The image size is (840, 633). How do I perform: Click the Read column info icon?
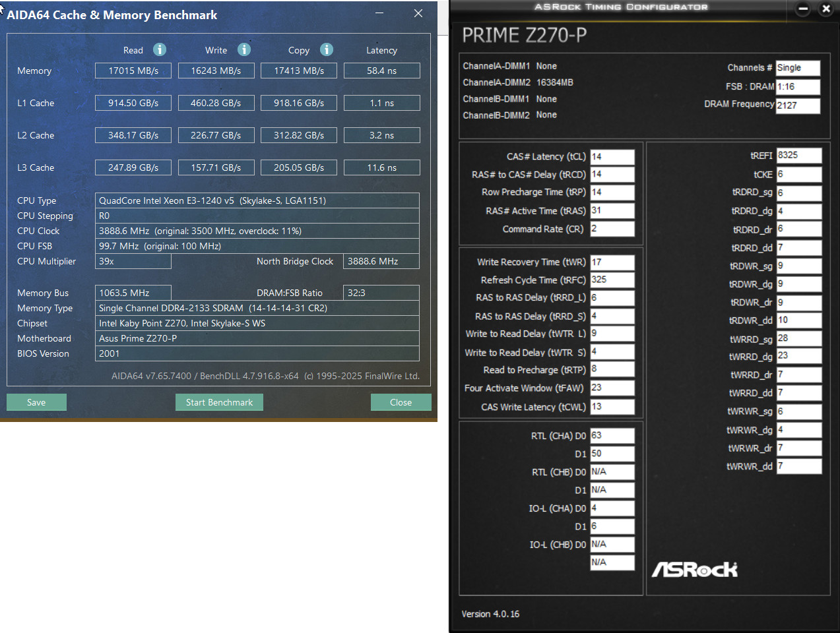(160, 49)
